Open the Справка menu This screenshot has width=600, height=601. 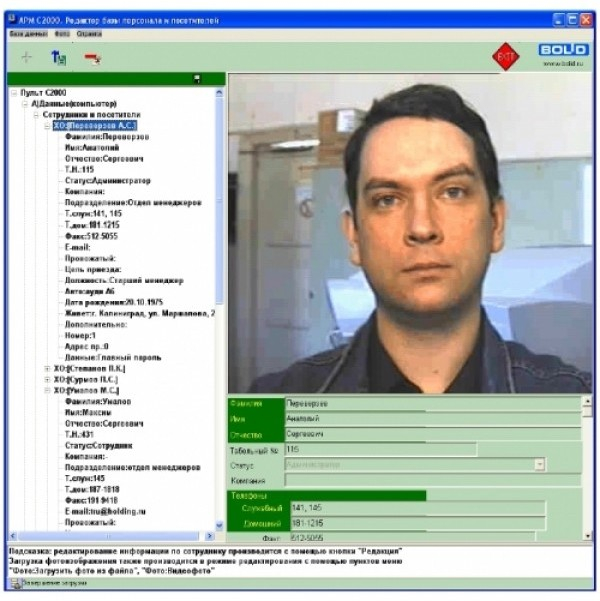[x=89, y=33]
